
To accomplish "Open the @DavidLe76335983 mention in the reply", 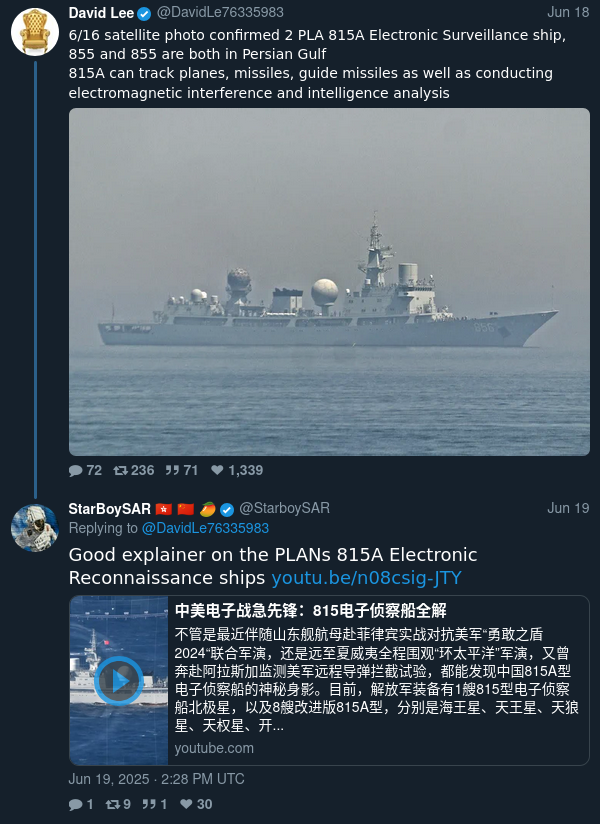I will pyautogui.click(x=205, y=528).
